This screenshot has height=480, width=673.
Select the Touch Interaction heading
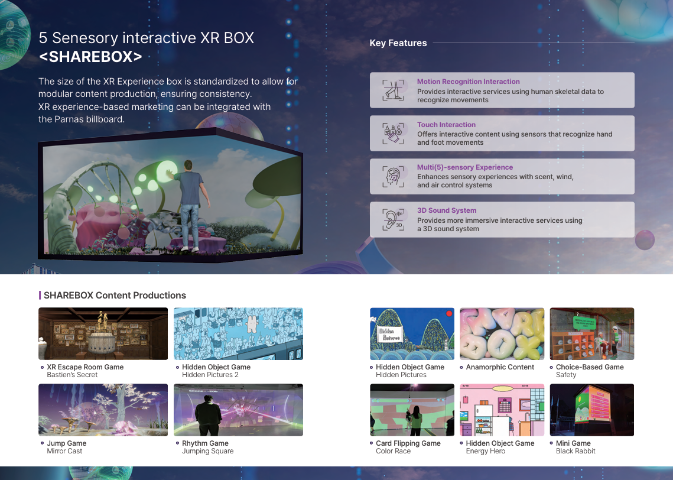(x=446, y=125)
